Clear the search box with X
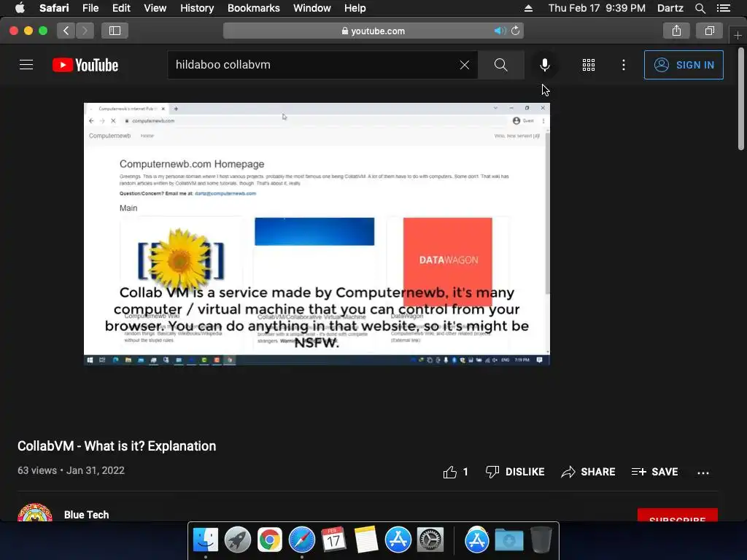The width and height of the screenshot is (747, 560). [465, 65]
